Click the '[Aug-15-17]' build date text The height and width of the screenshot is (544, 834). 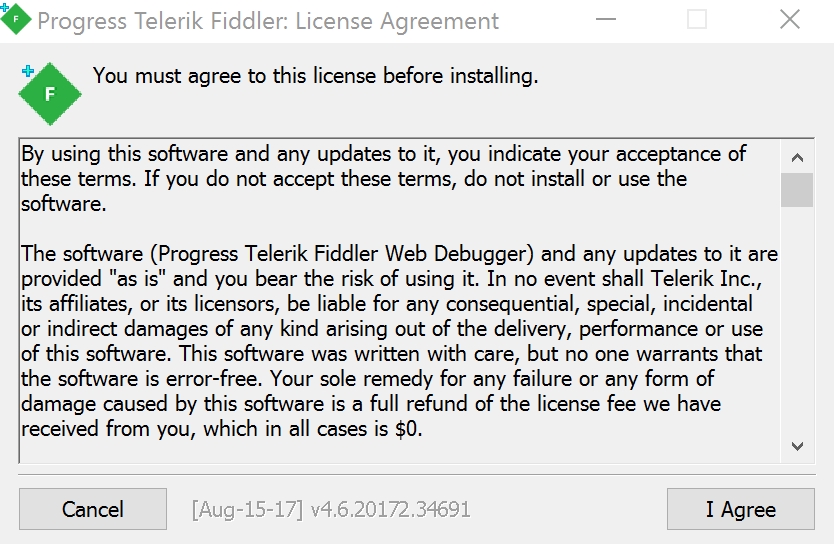coord(247,509)
